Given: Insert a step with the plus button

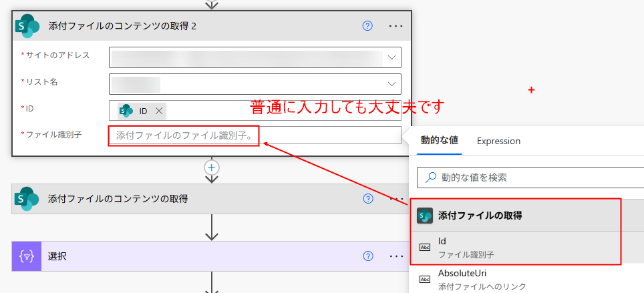Looking at the screenshot, I should pyautogui.click(x=212, y=168).
